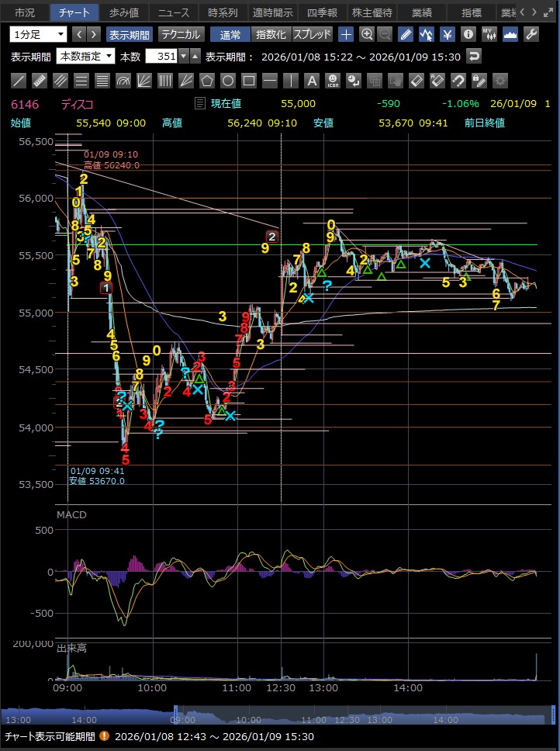Viewport: 560px width, 751px height.
Task: Toggle the pencil drawing mode button
Action: click(406, 34)
